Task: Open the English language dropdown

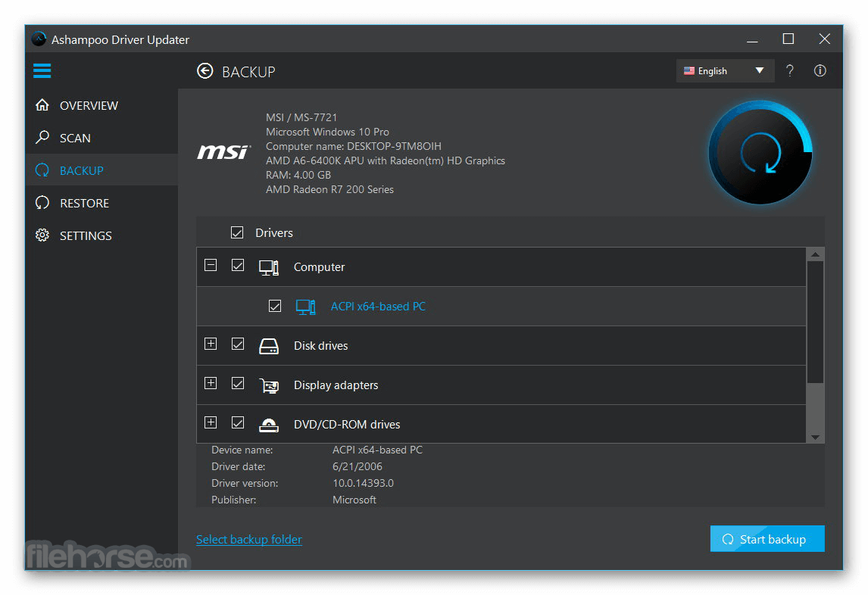Action: pyautogui.click(x=725, y=71)
